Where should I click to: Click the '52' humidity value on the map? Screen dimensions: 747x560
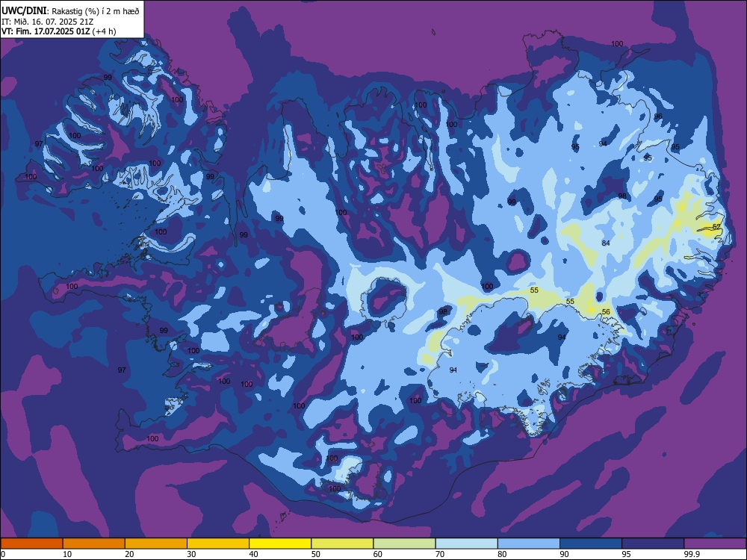coord(716,227)
